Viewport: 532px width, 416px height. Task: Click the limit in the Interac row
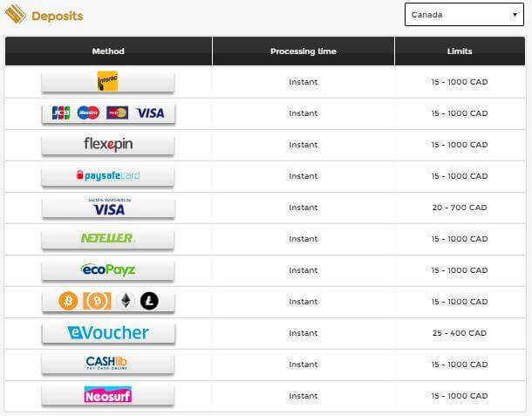pos(460,82)
